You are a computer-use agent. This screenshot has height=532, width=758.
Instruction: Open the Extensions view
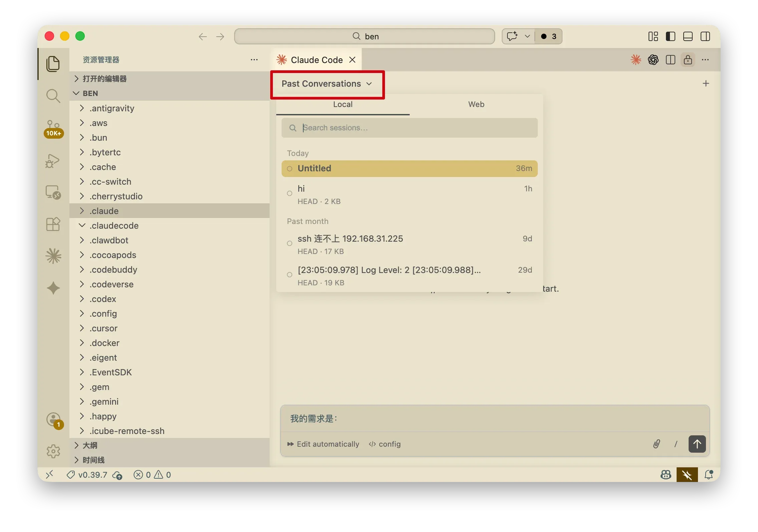click(53, 224)
